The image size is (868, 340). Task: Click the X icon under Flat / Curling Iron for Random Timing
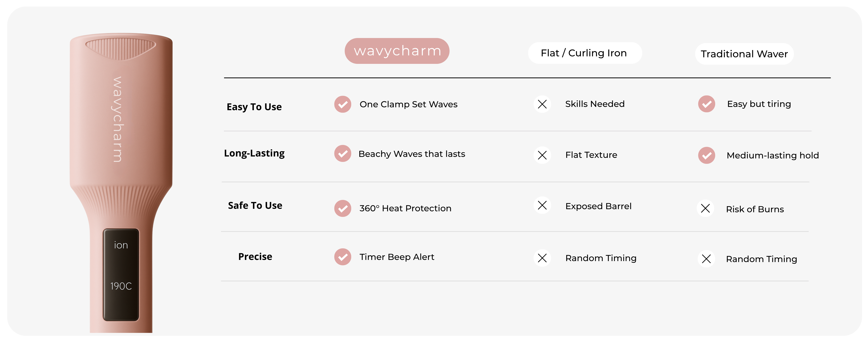tap(542, 258)
